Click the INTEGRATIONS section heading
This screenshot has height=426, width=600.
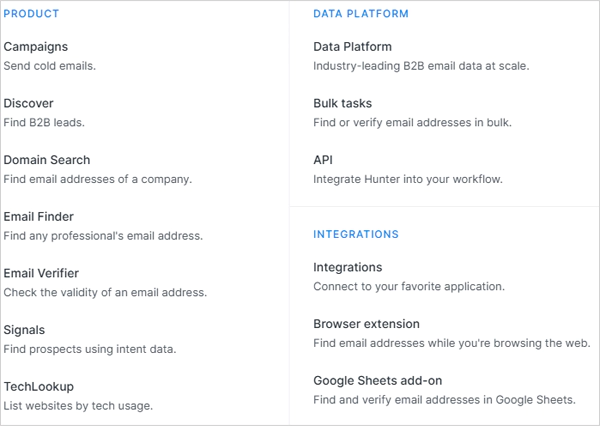(x=356, y=234)
